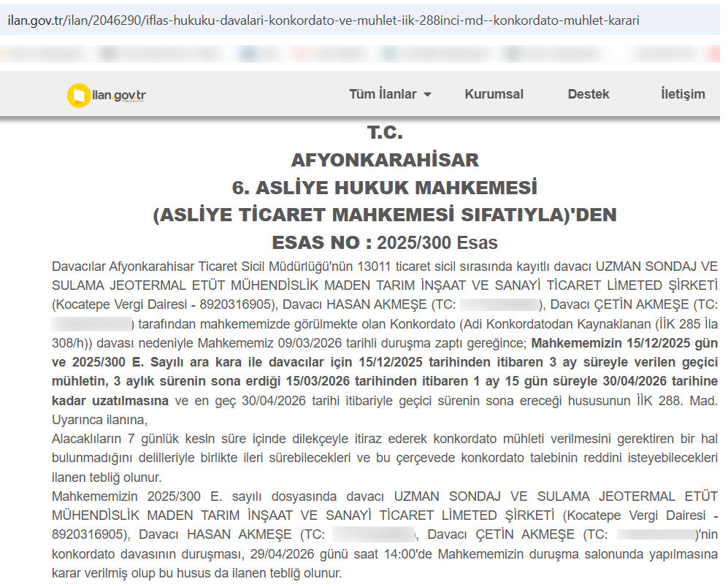728x587 pixels.
Task: Focus the browser address bar URL
Action: click(323, 20)
